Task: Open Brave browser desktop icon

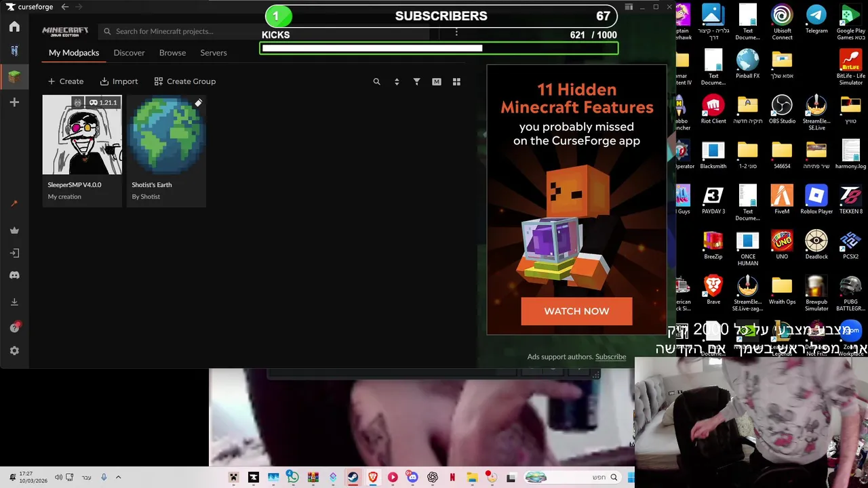Action: coord(713,290)
